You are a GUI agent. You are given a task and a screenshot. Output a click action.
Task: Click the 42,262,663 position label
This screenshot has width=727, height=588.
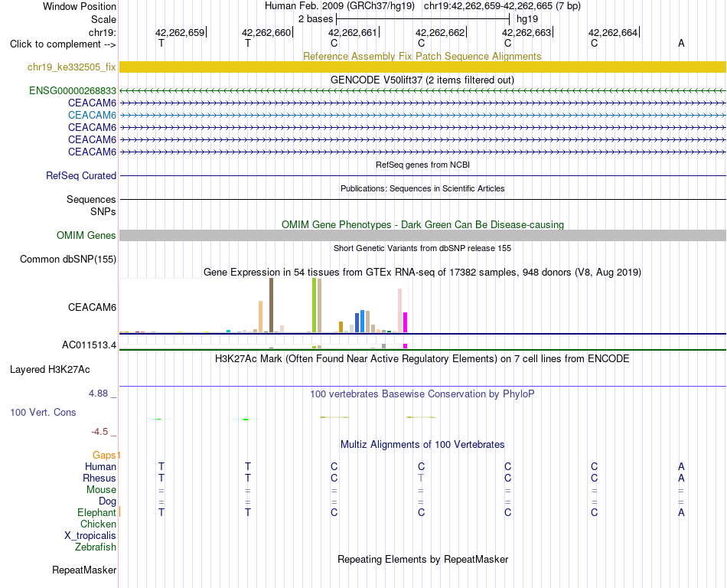[x=527, y=32]
